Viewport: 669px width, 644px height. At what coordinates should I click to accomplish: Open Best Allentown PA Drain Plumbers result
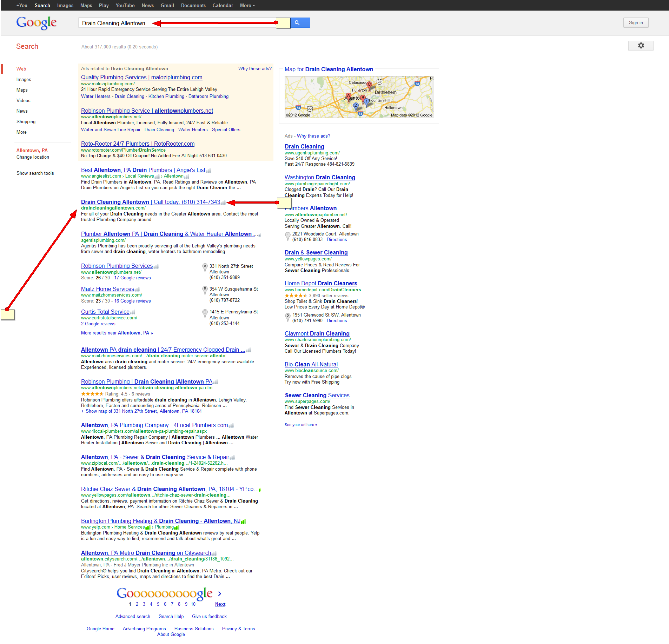pyautogui.click(x=143, y=170)
